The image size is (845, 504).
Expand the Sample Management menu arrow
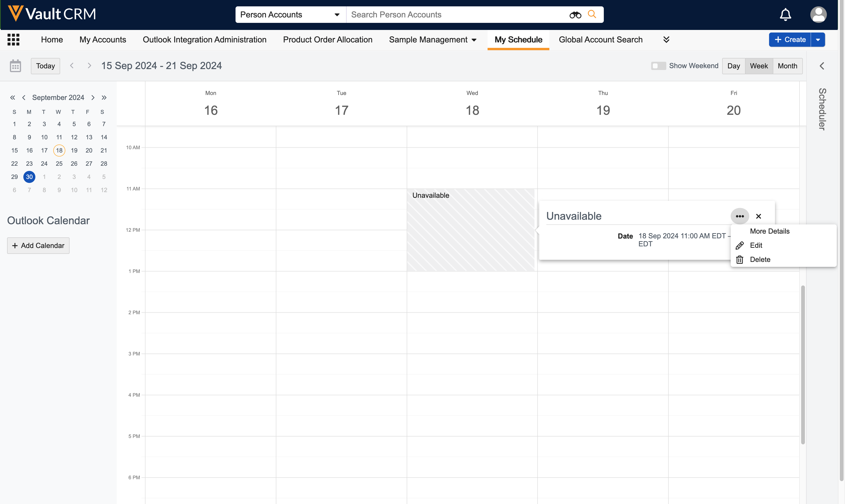[474, 40]
